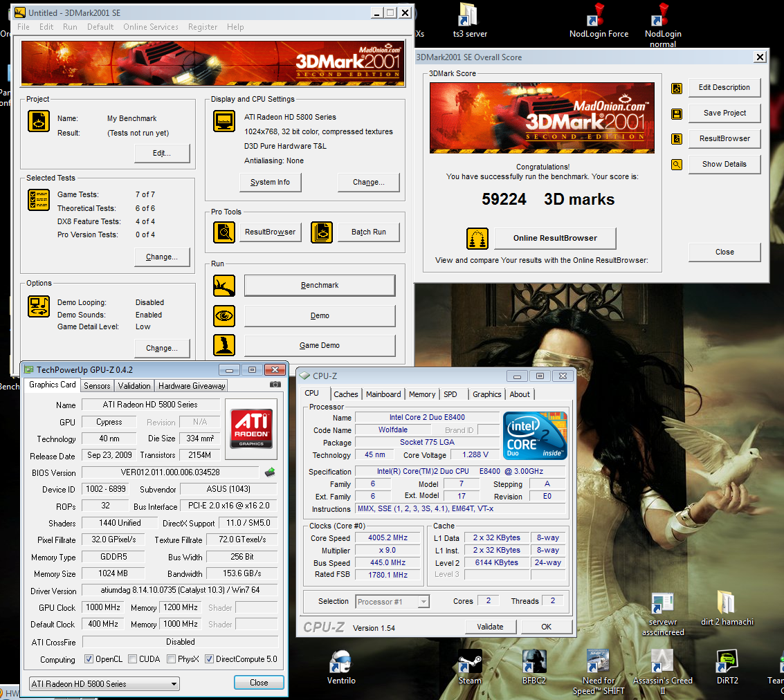Click the Core Speed value in CPU-Z
This screenshot has height=700, width=784.
click(388, 538)
